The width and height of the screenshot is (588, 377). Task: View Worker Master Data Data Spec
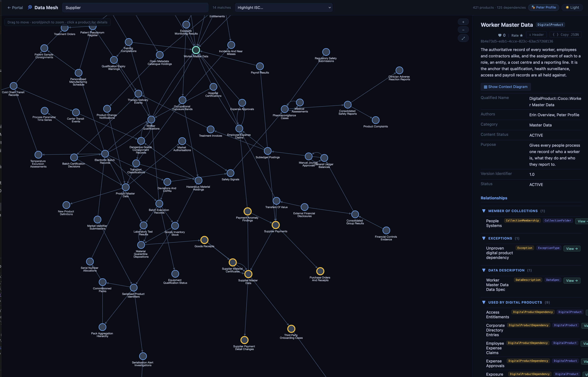pos(572,280)
